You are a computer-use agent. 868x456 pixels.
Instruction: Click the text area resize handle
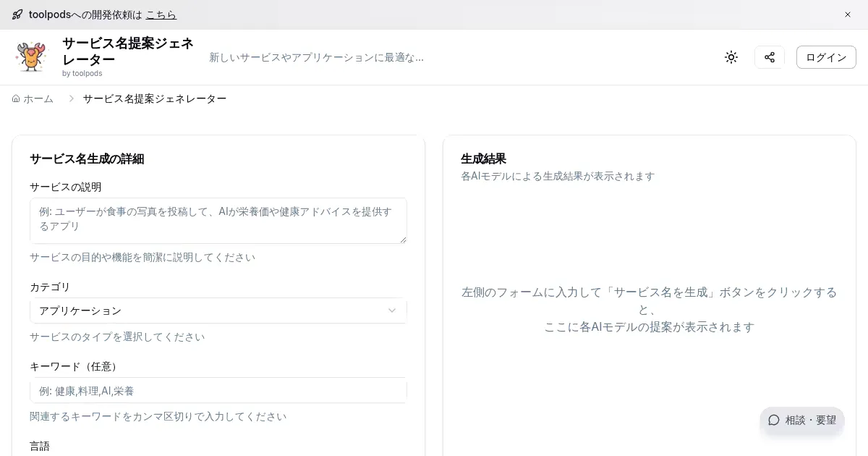point(403,240)
